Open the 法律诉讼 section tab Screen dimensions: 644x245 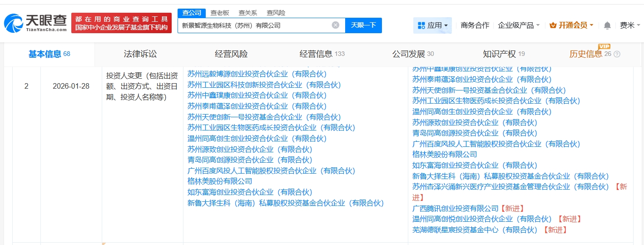(x=140, y=54)
